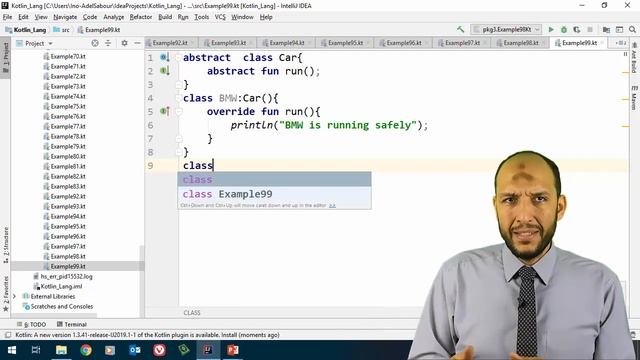Open the Navigate menu

click(x=65, y=17)
